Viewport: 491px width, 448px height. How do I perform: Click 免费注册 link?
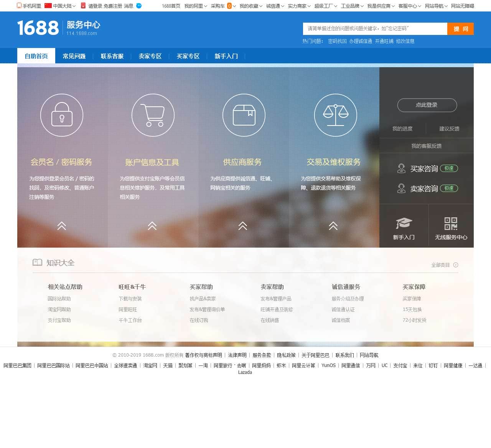click(x=113, y=6)
